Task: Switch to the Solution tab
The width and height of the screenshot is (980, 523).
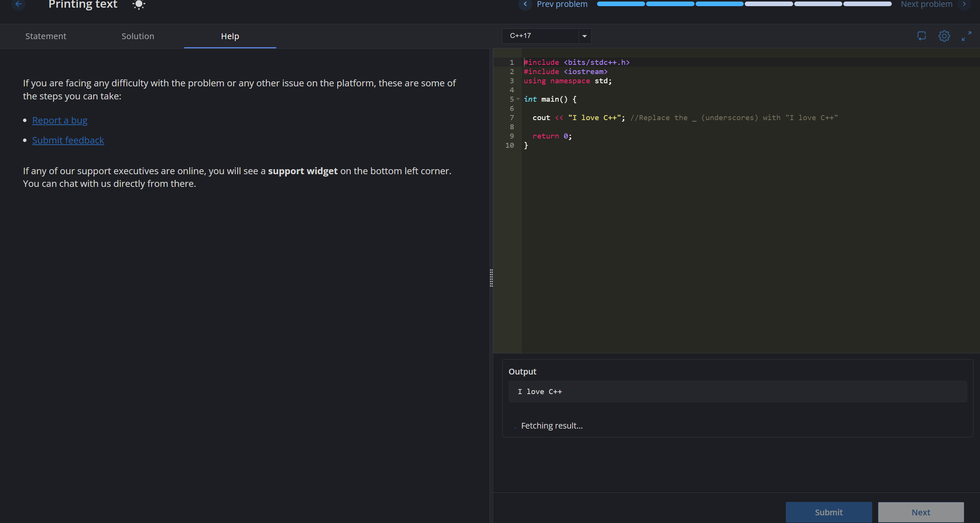Action: [138, 36]
